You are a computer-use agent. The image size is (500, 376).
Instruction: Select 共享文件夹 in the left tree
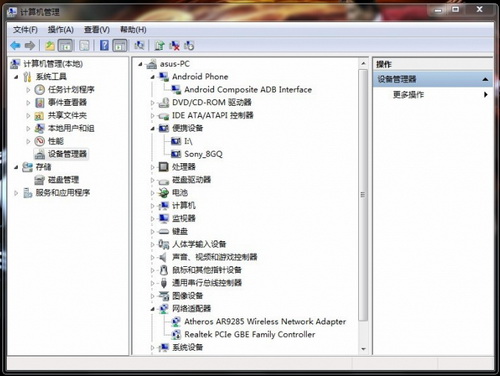click(x=67, y=115)
